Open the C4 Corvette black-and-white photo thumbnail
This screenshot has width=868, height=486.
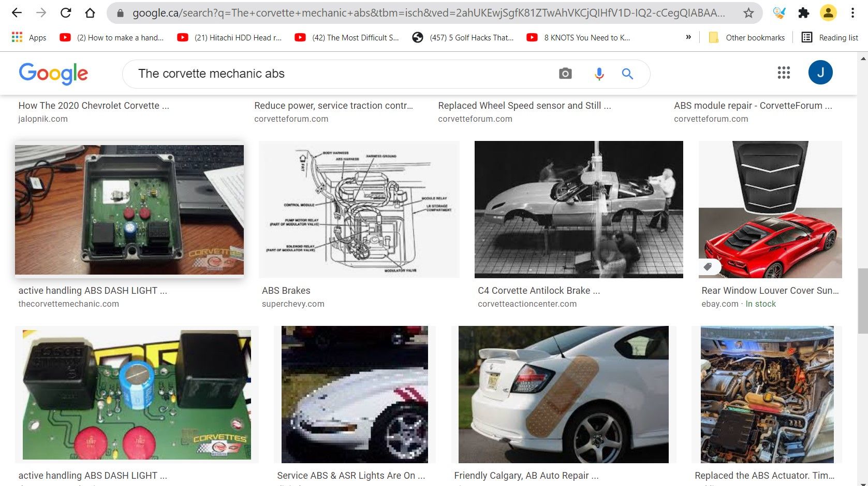point(579,209)
